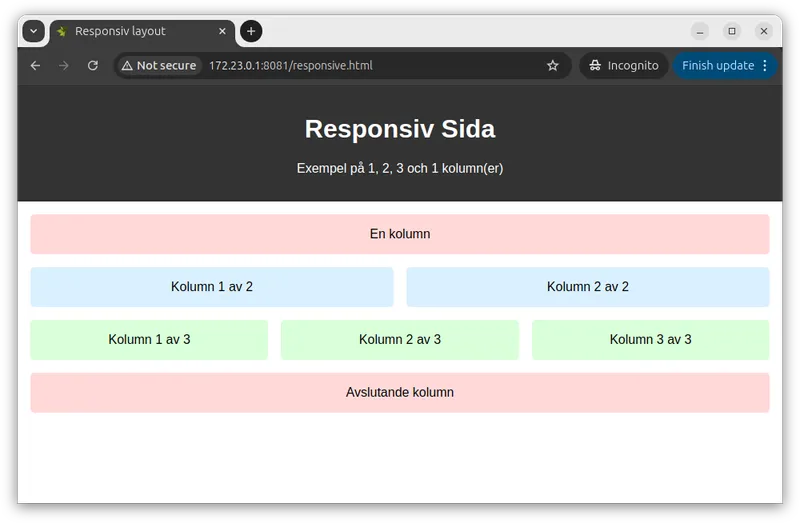Image resolution: width=800 pixels, height=523 pixels.
Task: Click the browser back arrow button
Action: 36,66
